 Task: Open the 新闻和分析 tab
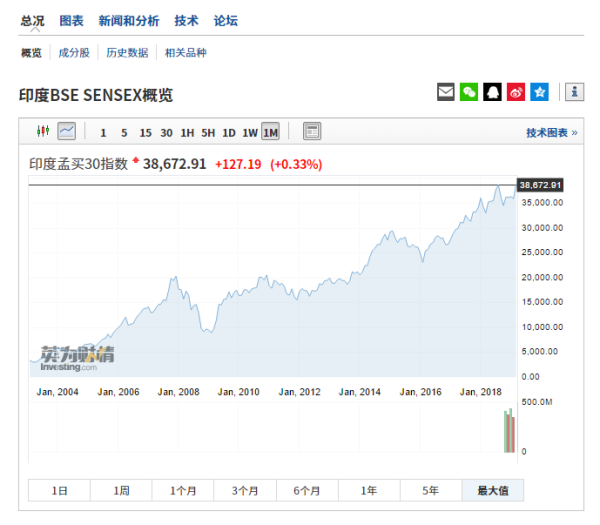click(x=129, y=21)
